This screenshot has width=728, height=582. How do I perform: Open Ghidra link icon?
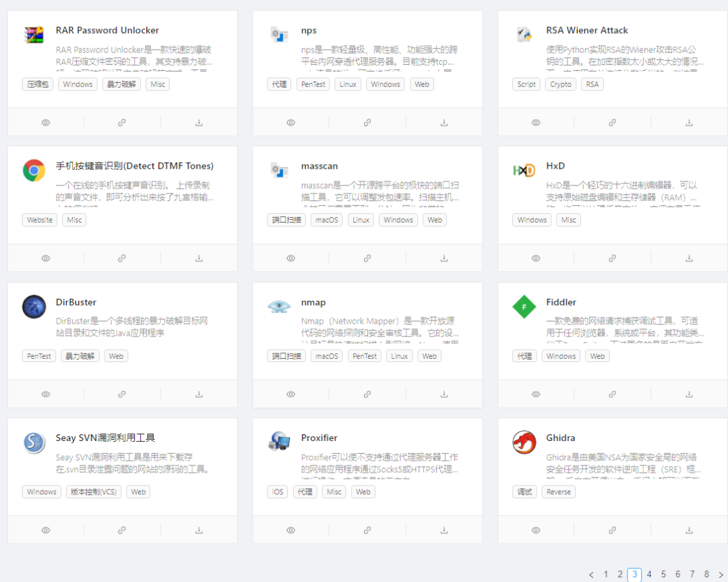[612, 530]
